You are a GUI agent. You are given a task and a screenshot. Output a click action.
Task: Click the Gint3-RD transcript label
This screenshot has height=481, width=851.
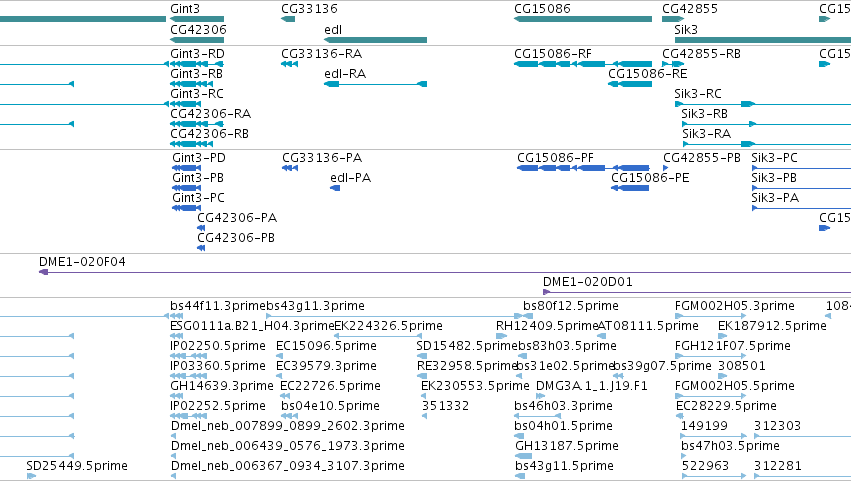tap(198, 54)
